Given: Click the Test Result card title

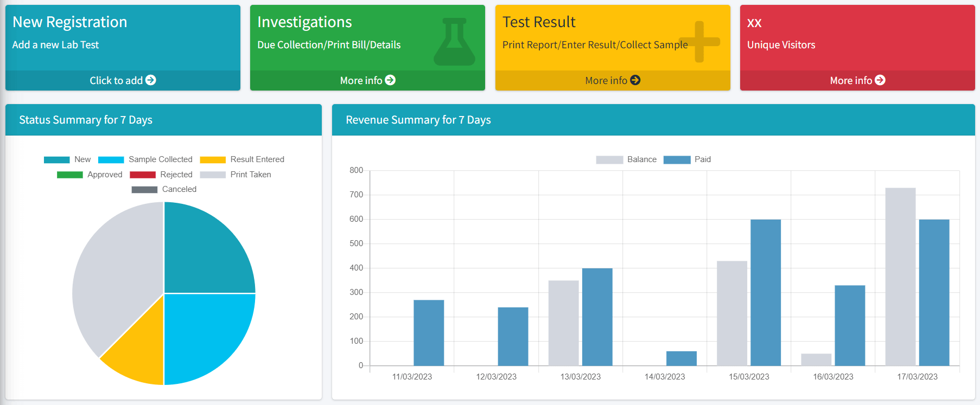Looking at the screenshot, I should pos(539,22).
